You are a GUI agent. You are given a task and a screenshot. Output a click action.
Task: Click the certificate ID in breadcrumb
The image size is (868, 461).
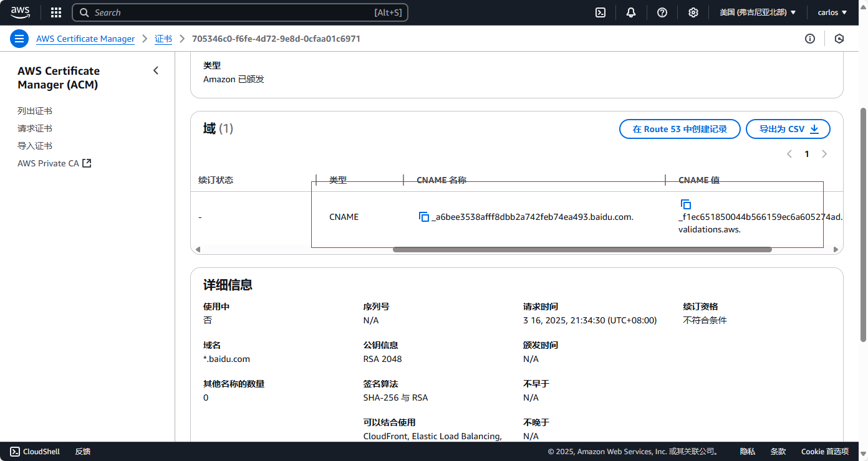coord(276,39)
